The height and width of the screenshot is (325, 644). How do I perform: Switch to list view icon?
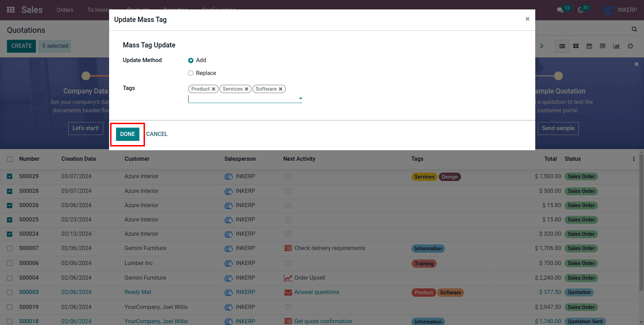click(562, 46)
